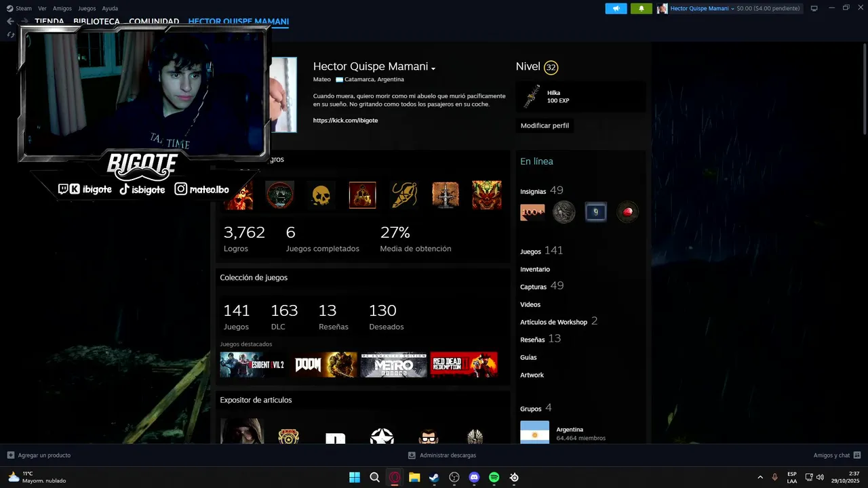This screenshot has width=868, height=488.
Task: Click the page vertical scrollbar
Action: pos(865,88)
